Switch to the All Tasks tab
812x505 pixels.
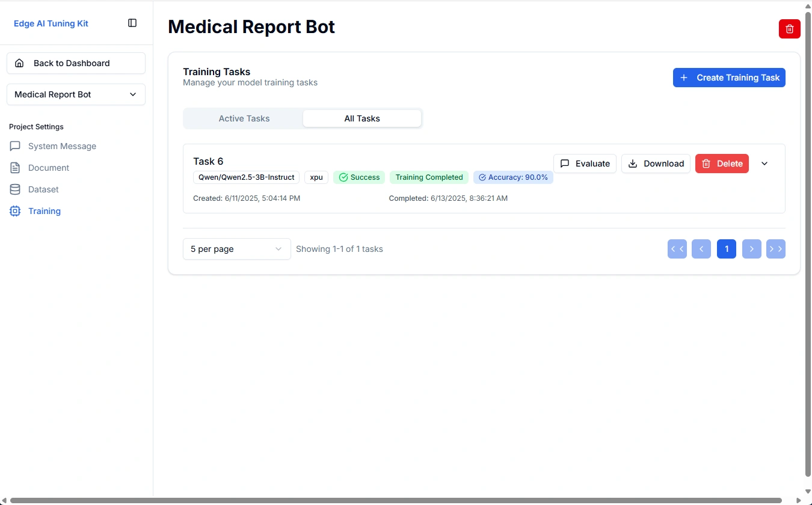click(362, 118)
